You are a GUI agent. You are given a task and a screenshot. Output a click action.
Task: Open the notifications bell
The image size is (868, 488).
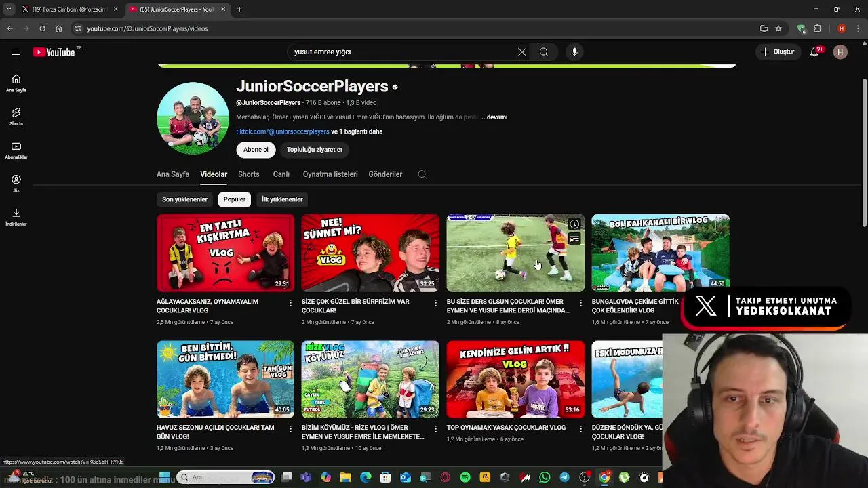(x=814, y=52)
